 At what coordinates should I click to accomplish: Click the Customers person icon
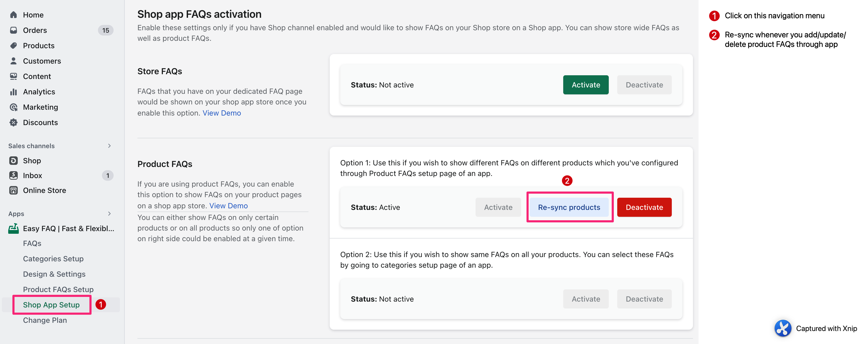click(14, 61)
